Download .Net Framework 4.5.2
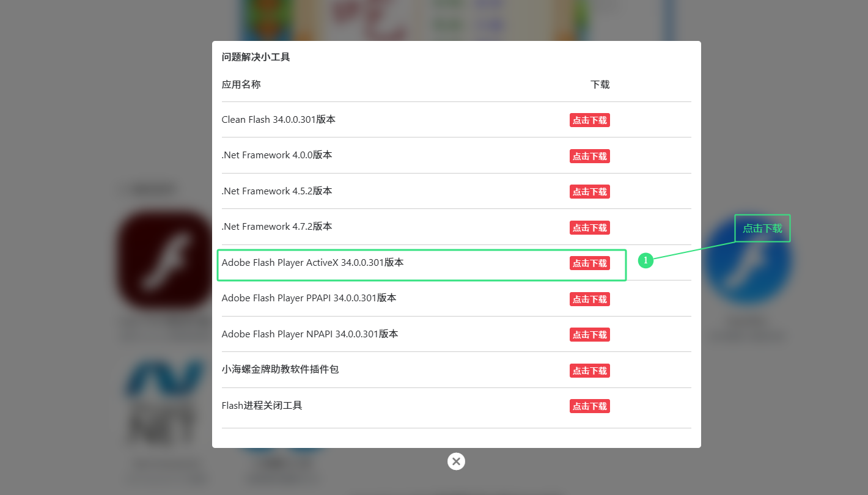The image size is (868, 495). (x=589, y=192)
